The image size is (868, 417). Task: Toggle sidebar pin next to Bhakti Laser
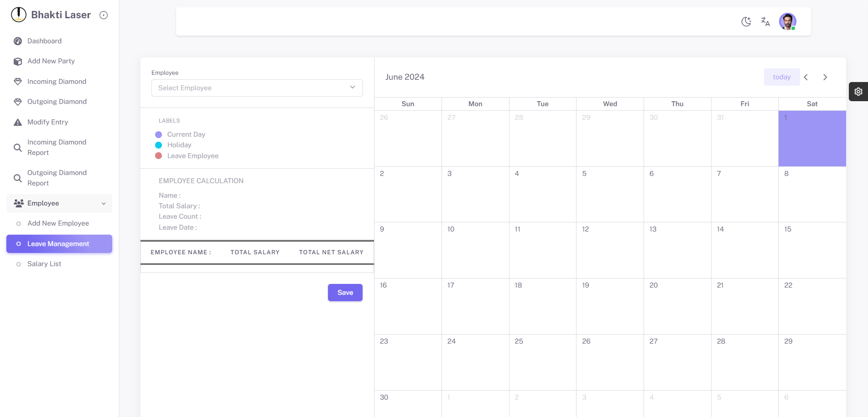[104, 15]
